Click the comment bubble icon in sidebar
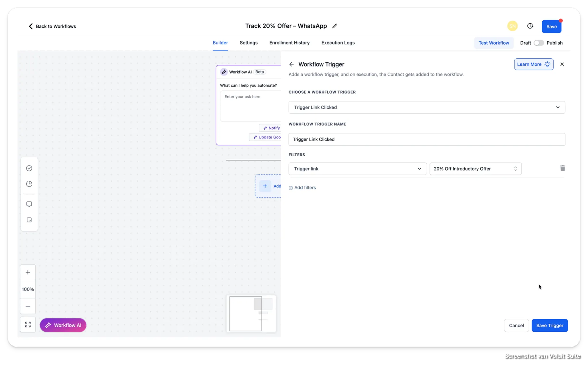 (x=29, y=204)
